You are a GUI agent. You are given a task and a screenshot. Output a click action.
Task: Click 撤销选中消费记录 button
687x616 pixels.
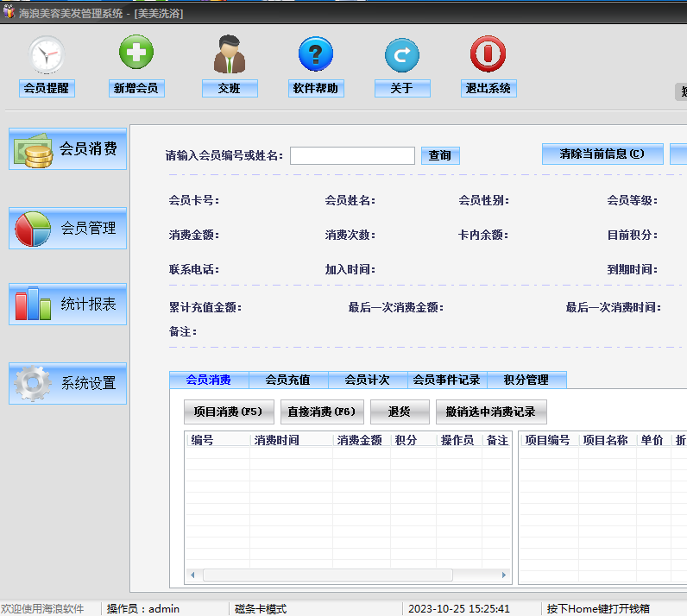[491, 412]
